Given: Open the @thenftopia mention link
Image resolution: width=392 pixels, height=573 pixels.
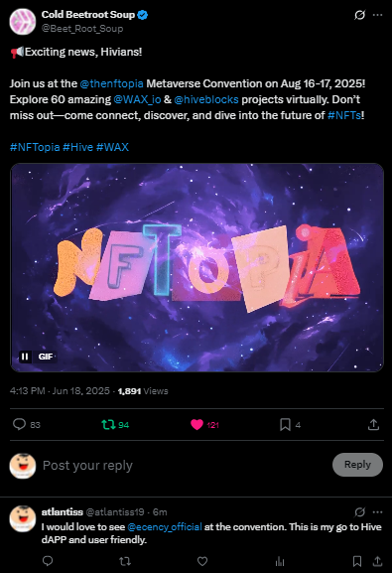Looking at the screenshot, I should pos(112,83).
